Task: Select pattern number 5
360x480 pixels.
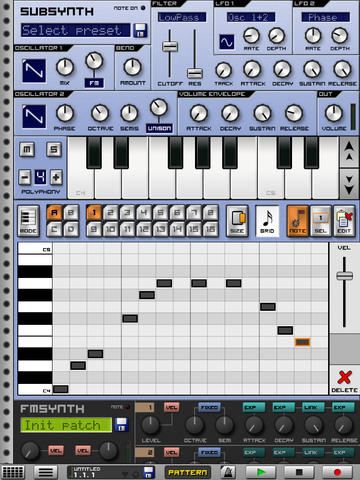Action: 161,213
